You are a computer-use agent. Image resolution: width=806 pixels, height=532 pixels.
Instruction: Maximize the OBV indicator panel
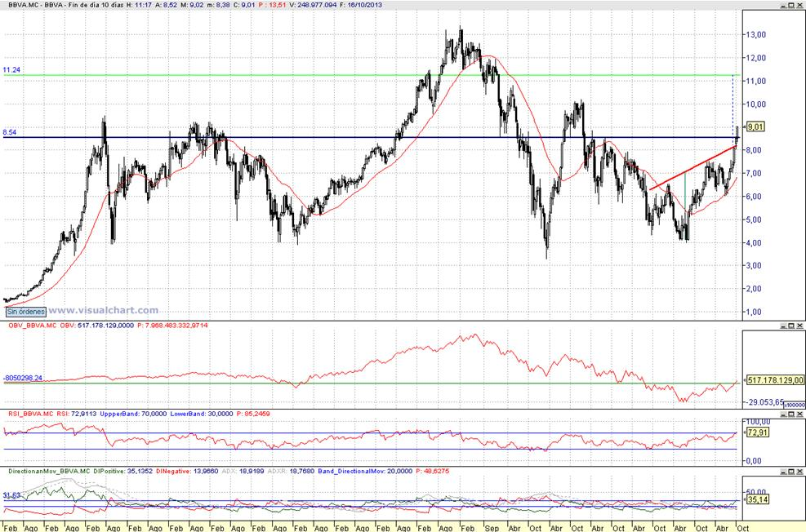pos(791,326)
